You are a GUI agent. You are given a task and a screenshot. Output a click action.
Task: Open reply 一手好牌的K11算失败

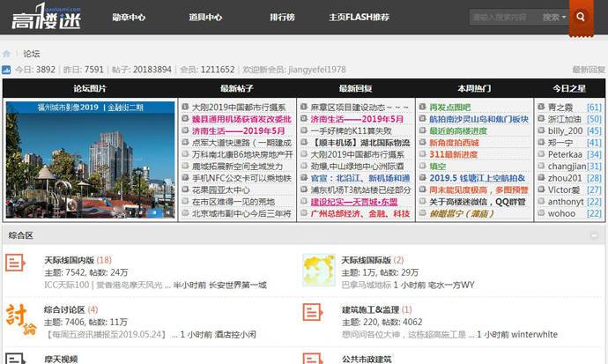coord(352,131)
